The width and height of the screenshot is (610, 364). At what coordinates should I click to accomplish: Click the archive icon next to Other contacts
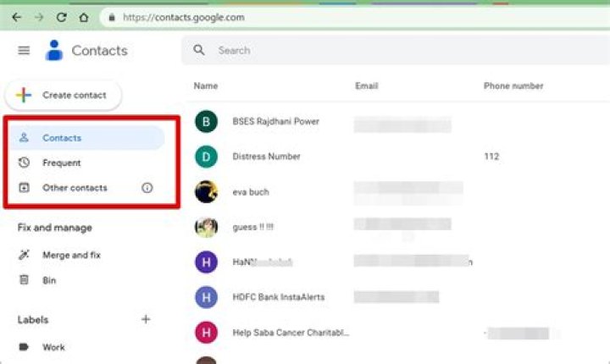click(24, 187)
